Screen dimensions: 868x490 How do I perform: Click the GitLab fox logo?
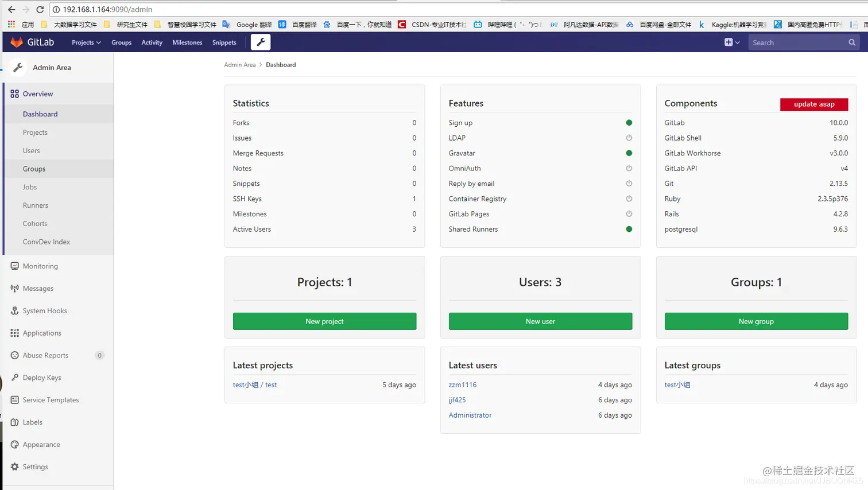(x=17, y=42)
